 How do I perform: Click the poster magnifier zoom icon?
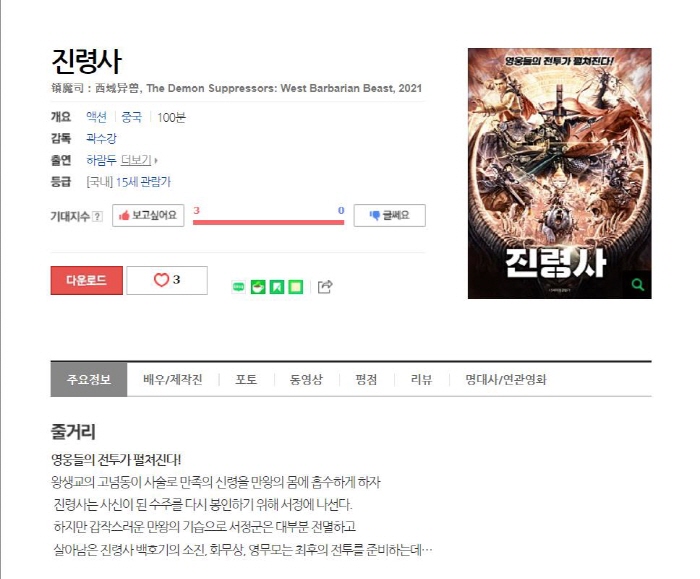click(638, 284)
